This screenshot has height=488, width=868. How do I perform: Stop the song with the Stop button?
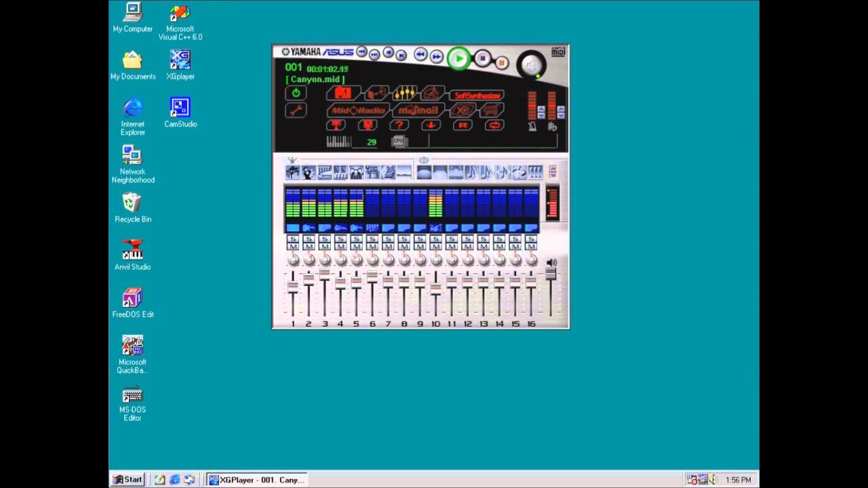click(483, 58)
